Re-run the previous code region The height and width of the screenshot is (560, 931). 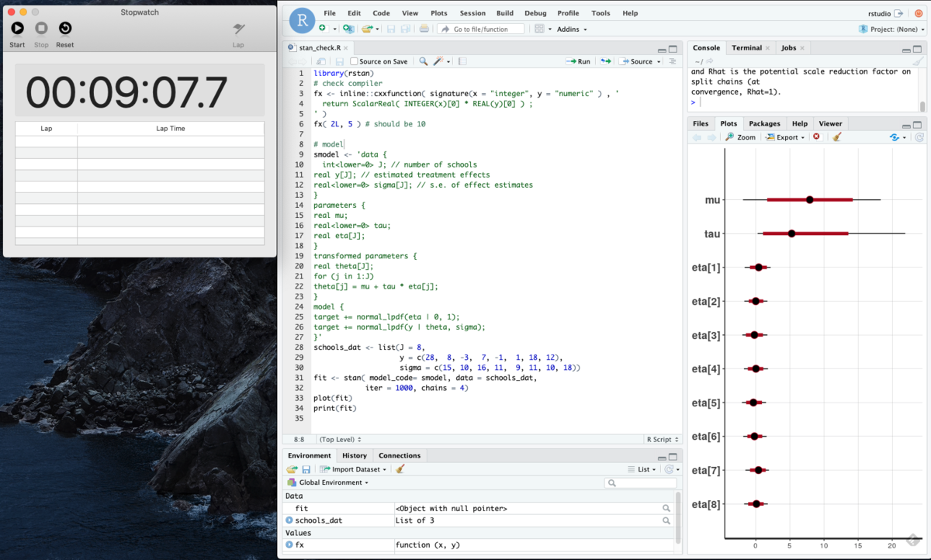[x=605, y=61]
